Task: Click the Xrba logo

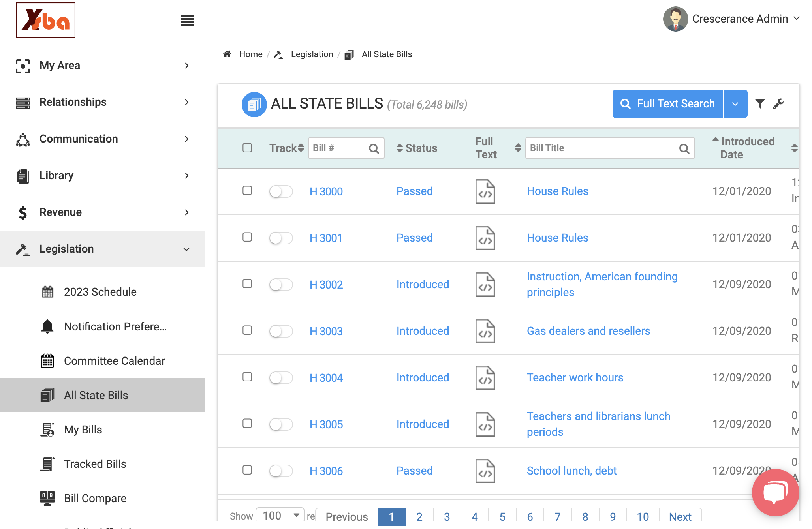Action: pos(45,20)
